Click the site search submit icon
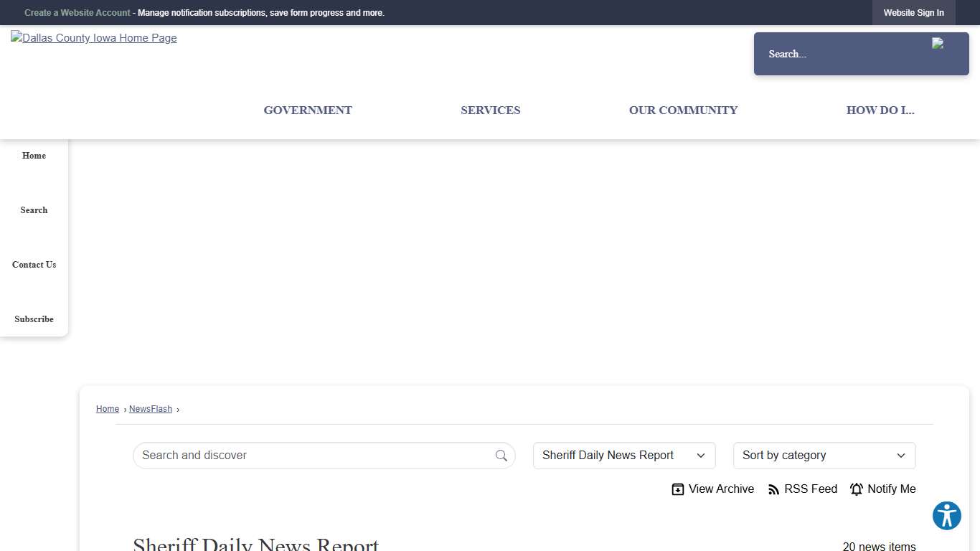The height and width of the screenshot is (551, 980). (x=938, y=44)
